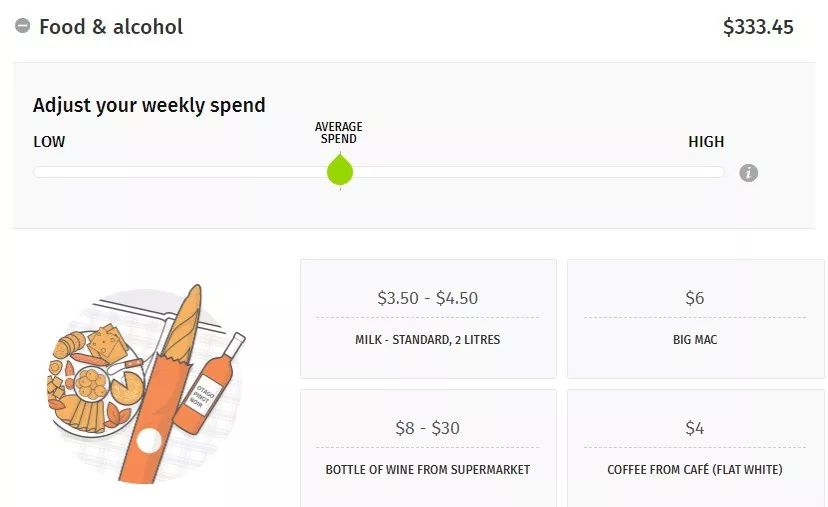Click the $8 - $30 wine price

click(x=428, y=428)
